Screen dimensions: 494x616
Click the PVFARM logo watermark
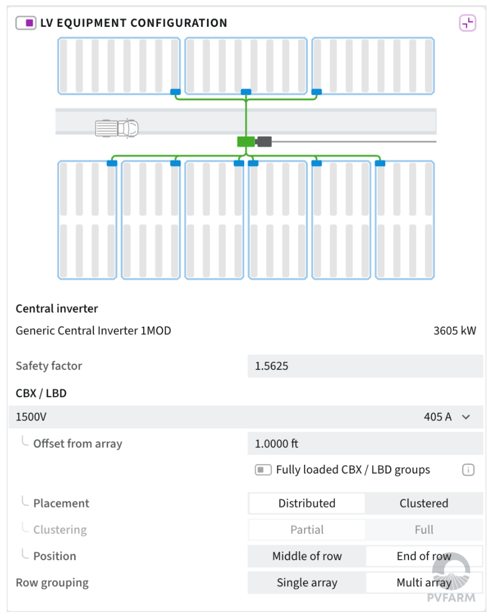[451, 579]
